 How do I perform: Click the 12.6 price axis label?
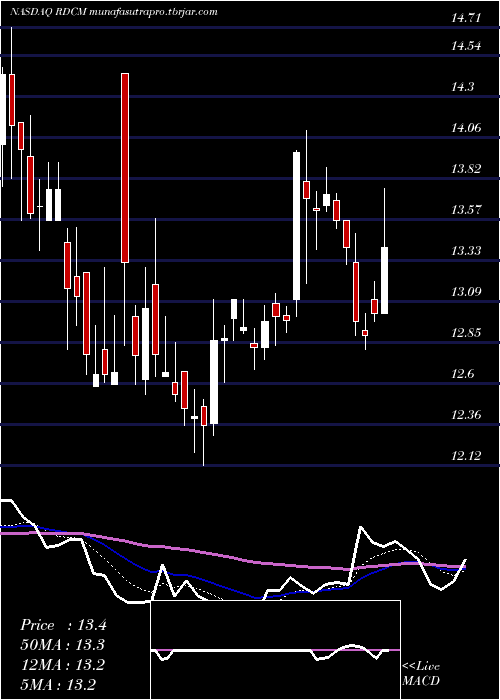(x=462, y=374)
